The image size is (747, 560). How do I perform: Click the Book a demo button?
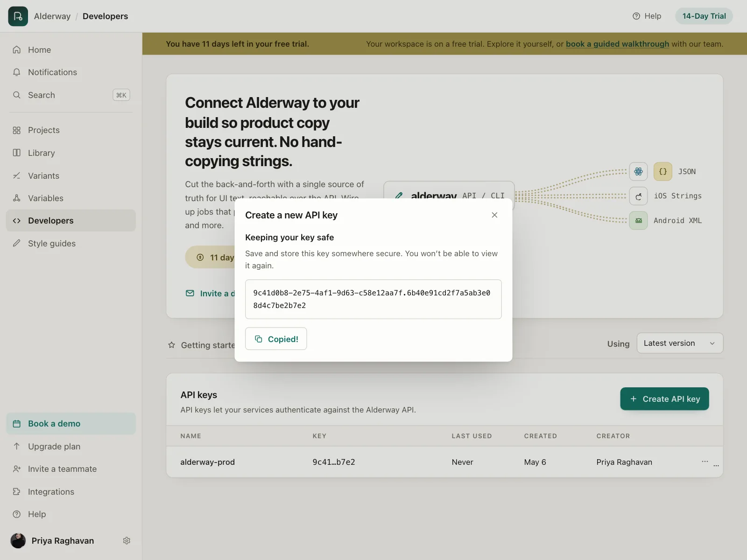[71, 424]
